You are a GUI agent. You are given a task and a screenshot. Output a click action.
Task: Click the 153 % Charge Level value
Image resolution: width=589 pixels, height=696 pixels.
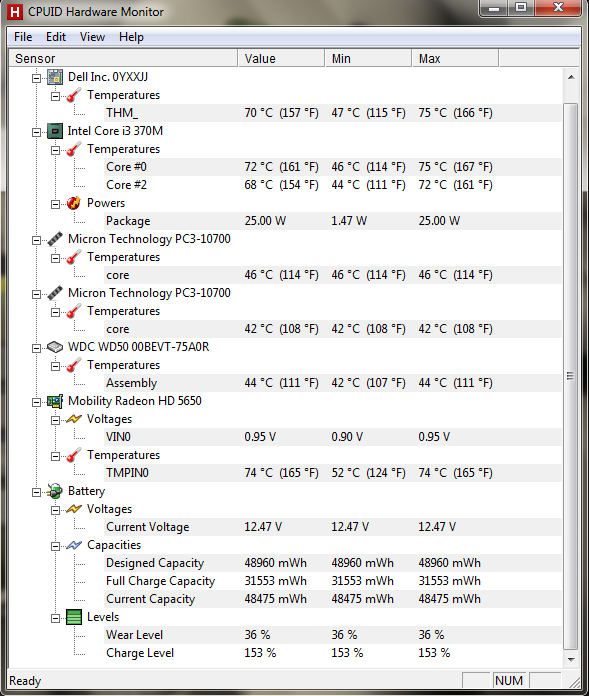pos(260,653)
